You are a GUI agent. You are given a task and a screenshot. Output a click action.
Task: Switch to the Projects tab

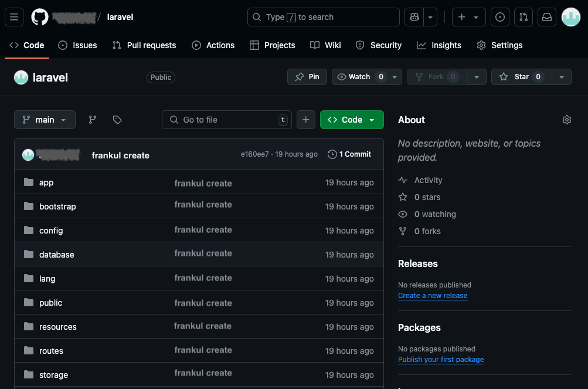tap(272, 45)
